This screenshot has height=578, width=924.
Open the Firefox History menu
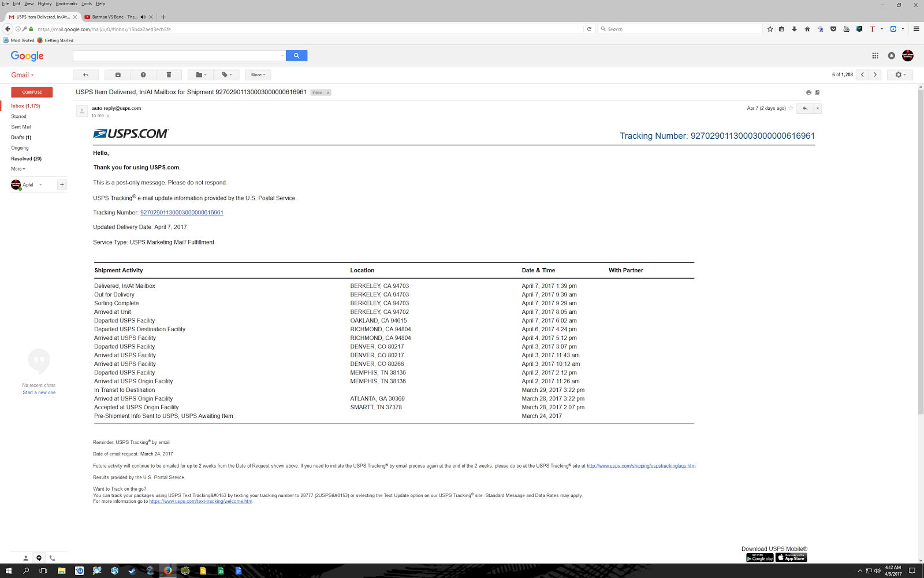pyautogui.click(x=44, y=3)
